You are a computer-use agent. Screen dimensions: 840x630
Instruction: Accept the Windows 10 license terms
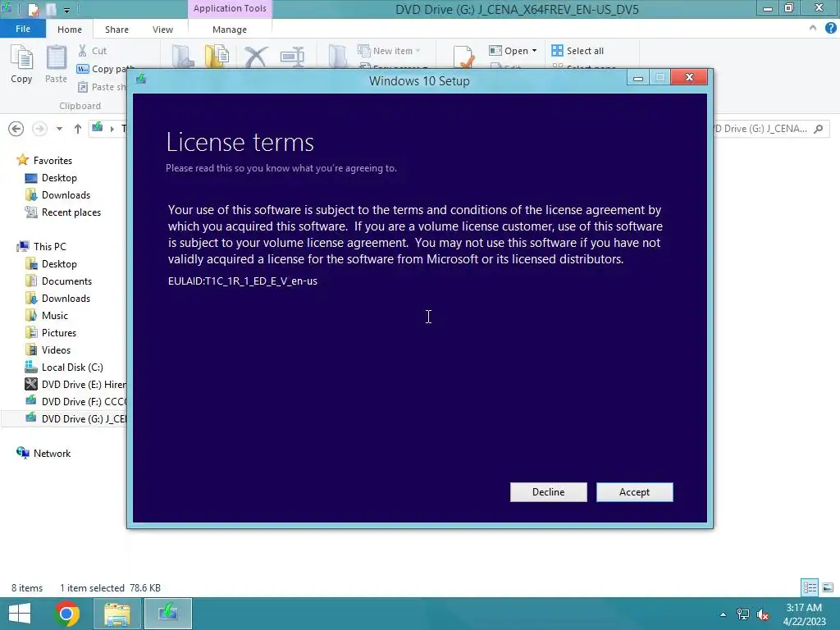click(634, 492)
